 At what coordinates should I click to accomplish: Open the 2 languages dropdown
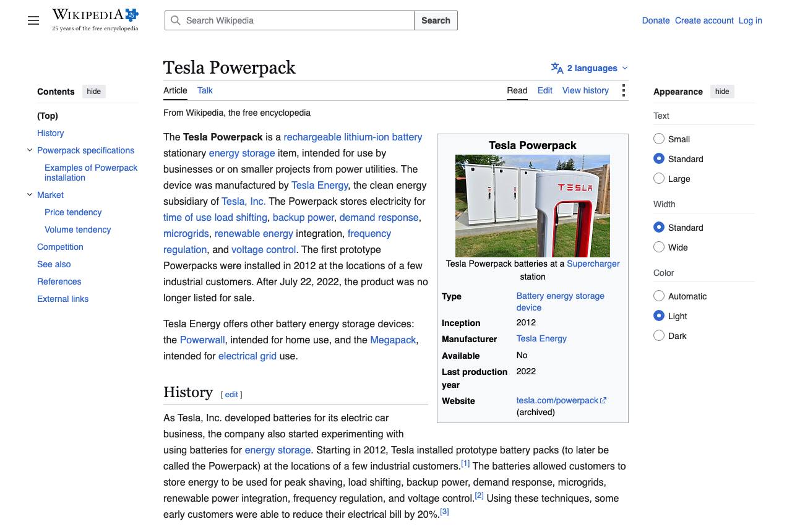point(590,68)
